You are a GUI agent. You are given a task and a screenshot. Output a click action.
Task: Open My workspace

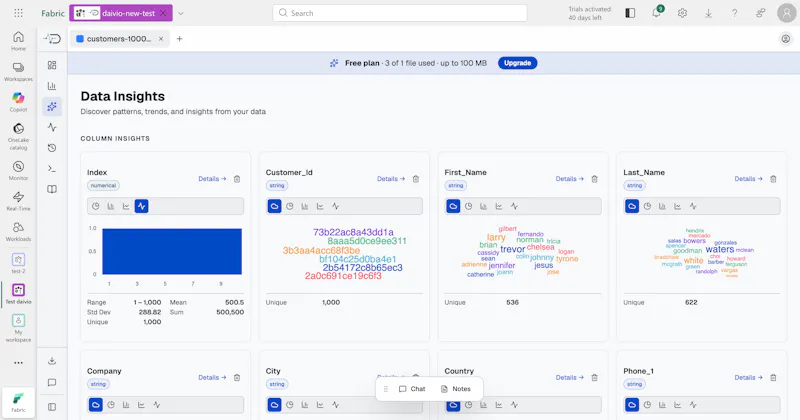pos(18,328)
